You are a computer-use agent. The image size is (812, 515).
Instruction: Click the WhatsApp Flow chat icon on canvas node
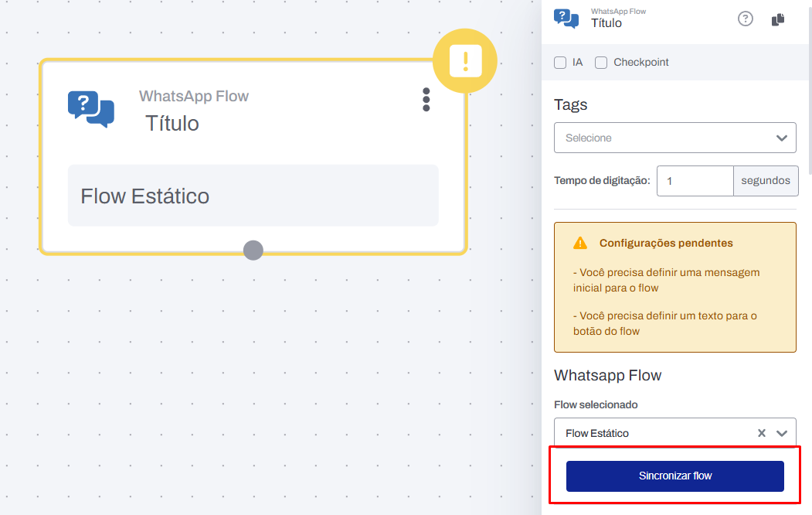91,109
